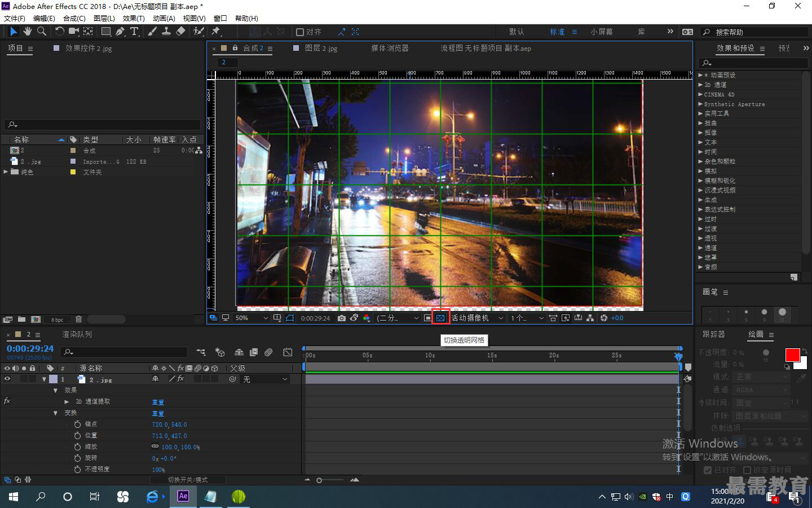Create a new folder in Project panel

(21, 319)
